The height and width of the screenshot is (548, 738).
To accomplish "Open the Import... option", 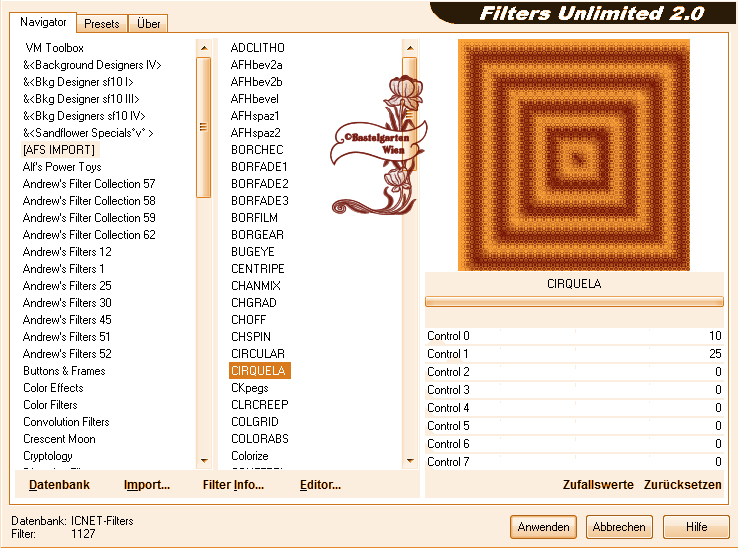I will click(x=146, y=485).
